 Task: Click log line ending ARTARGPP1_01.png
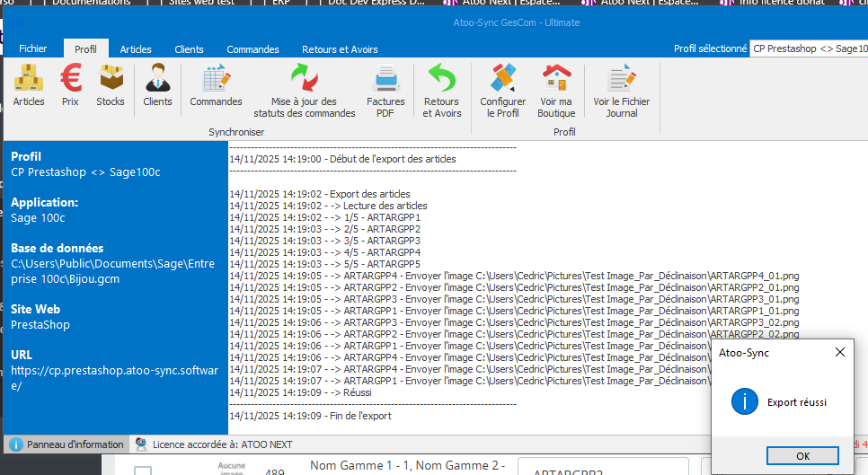[514, 311]
